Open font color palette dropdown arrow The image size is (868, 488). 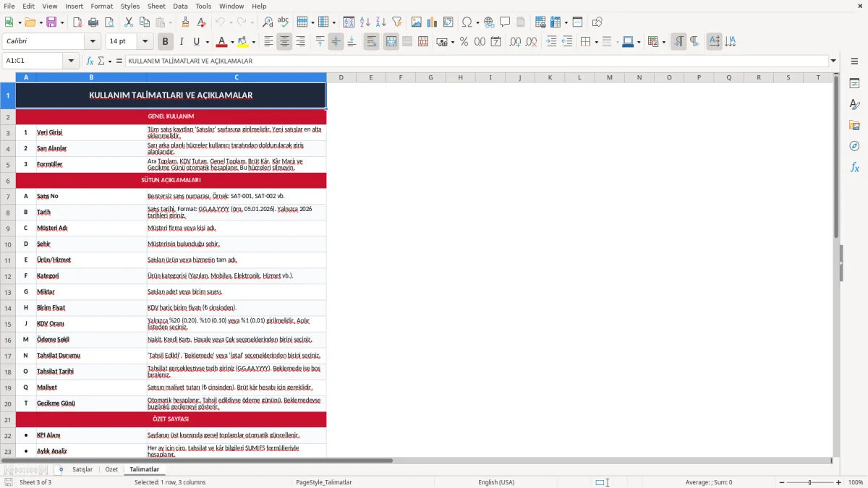[231, 42]
